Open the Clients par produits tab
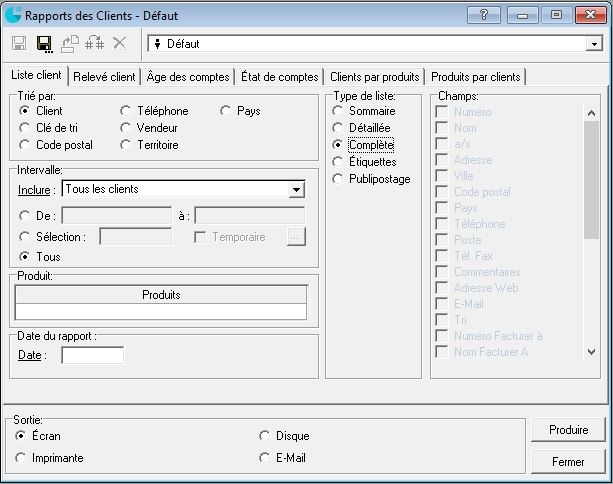 coord(374,77)
